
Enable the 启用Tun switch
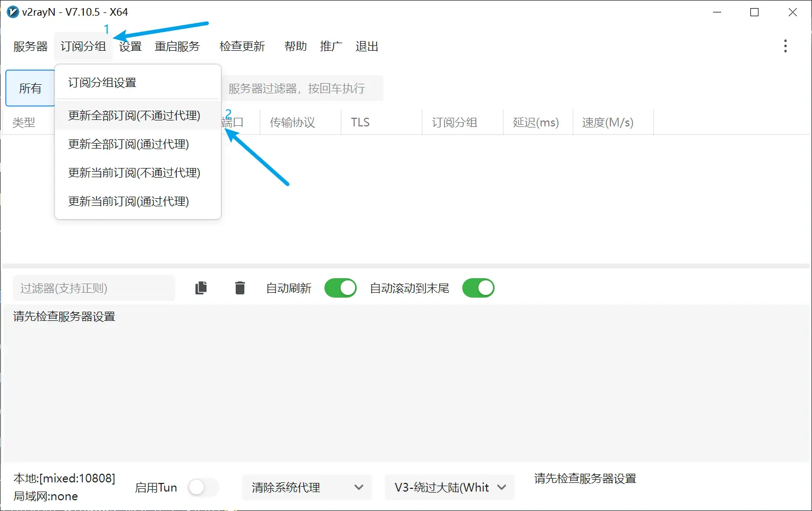pos(204,487)
